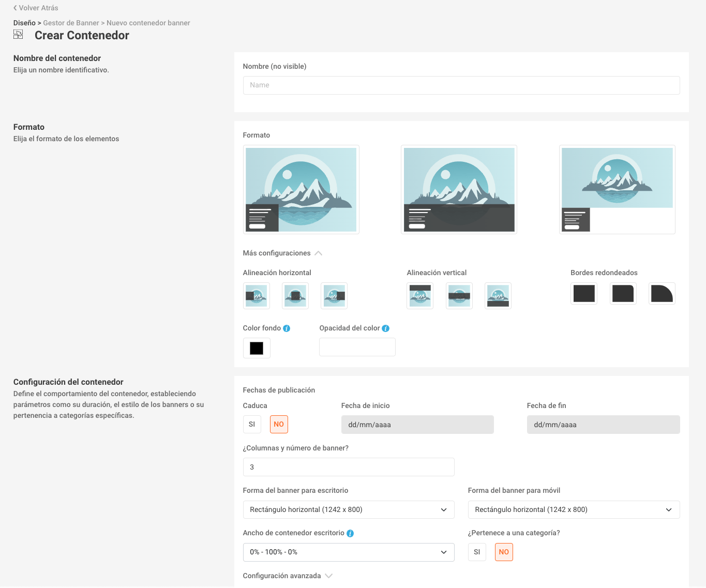Image resolution: width=706 pixels, height=588 pixels.
Task: Click the Nombre (no visible) input field
Action: [461, 85]
